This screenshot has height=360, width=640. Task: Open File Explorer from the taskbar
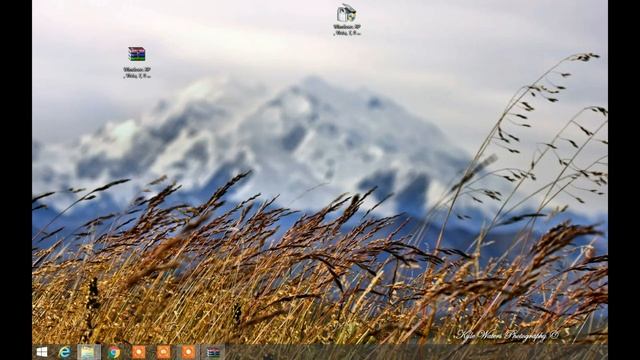(89, 352)
